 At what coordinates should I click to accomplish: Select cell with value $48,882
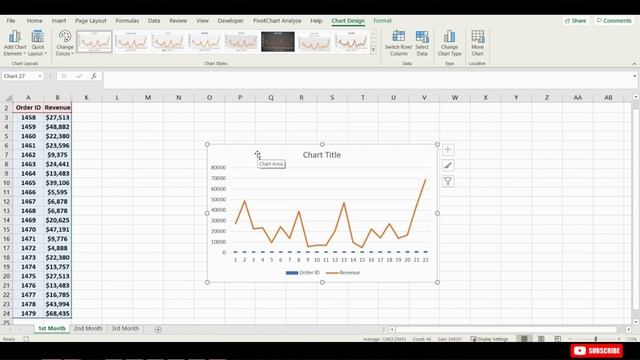coord(58,127)
